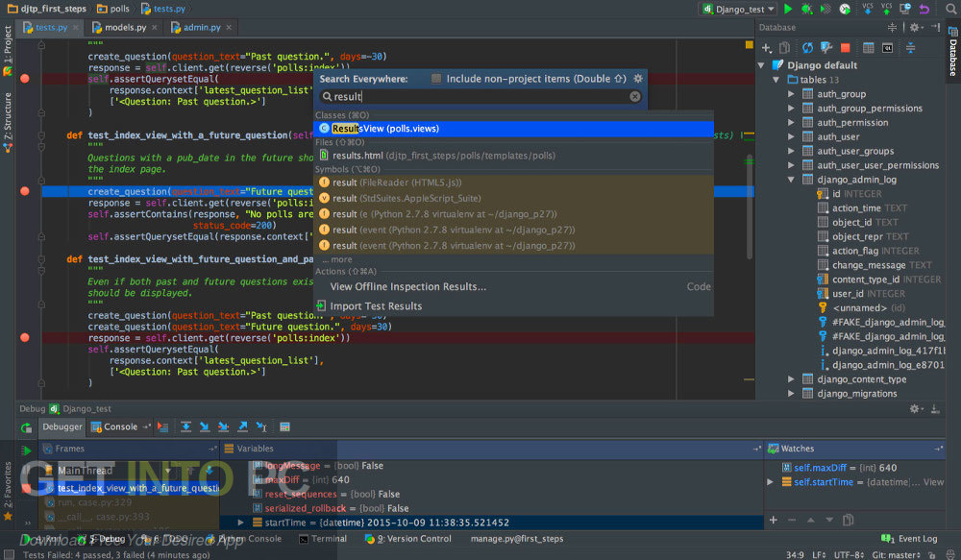The image size is (961, 560).
Task: Click the VCS update project icon (blue arrow)
Action: 868,9
